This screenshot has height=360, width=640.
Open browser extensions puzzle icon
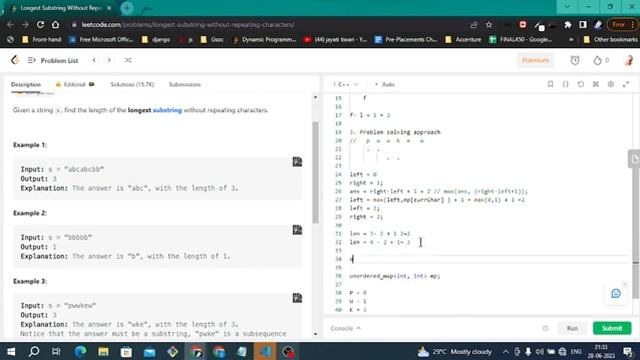pyautogui.click(x=568, y=24)
